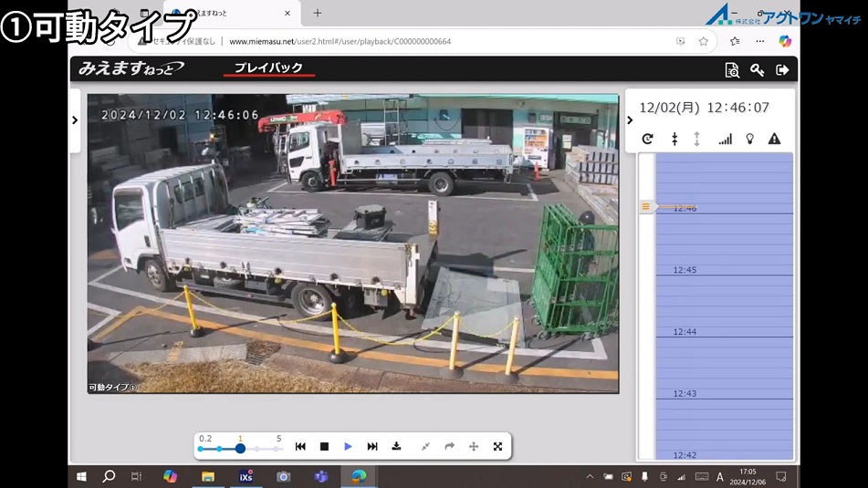Click the 12/02(月) 12:46:07 date display

coord(704,108)
